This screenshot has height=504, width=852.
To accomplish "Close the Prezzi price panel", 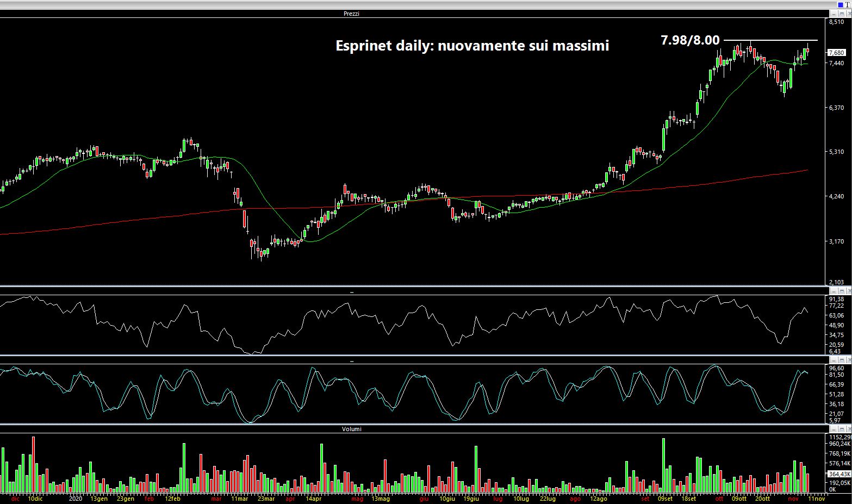I will (x=849, y=14).
